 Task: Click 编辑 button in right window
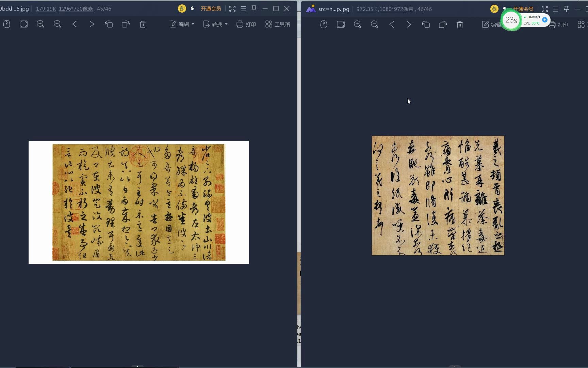(492, 25)
